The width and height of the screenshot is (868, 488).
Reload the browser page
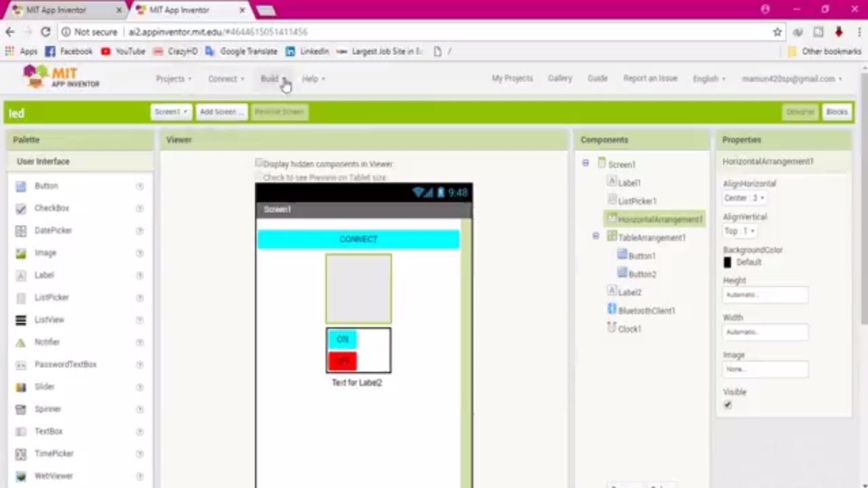(x=45, y=32)
